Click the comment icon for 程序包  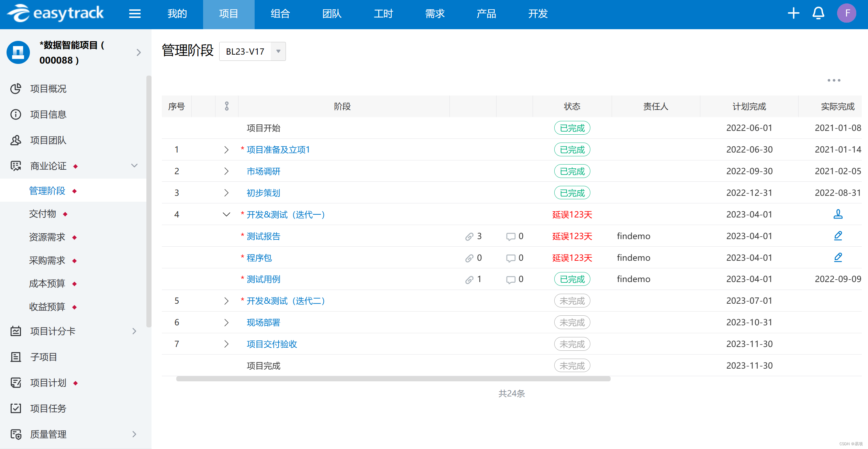pos(511,258)
